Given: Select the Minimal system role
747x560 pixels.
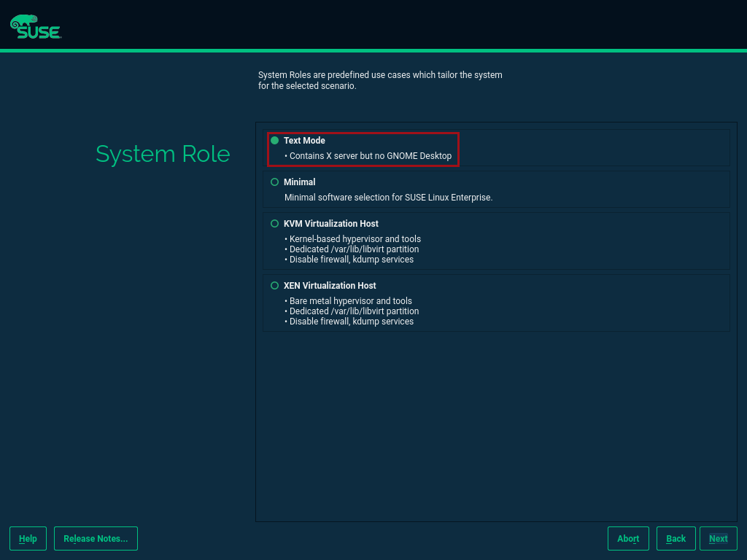Looking at the screenshot, I should (300, 182).
